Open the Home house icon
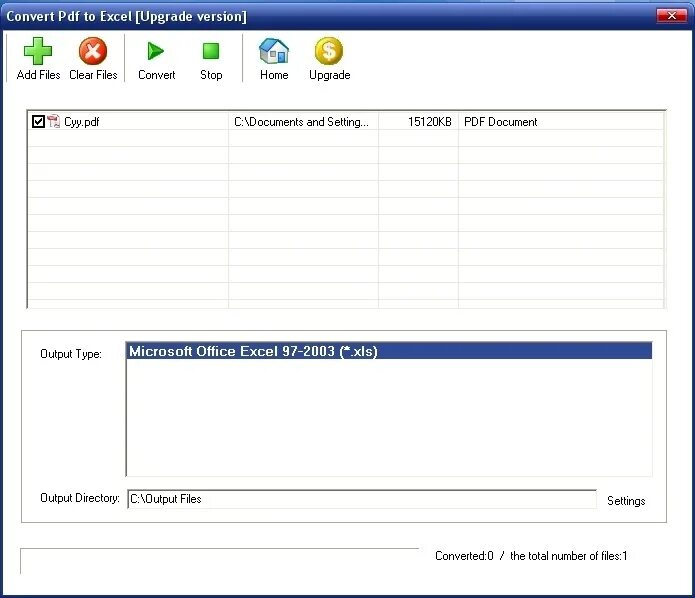Viewport: 695px width, 598px height. tap(274, 51)
